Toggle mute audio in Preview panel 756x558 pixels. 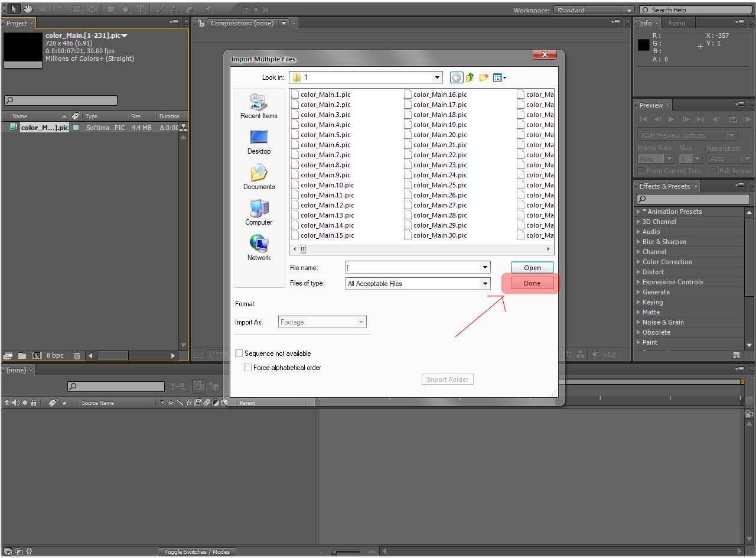[x=717, y=119]
